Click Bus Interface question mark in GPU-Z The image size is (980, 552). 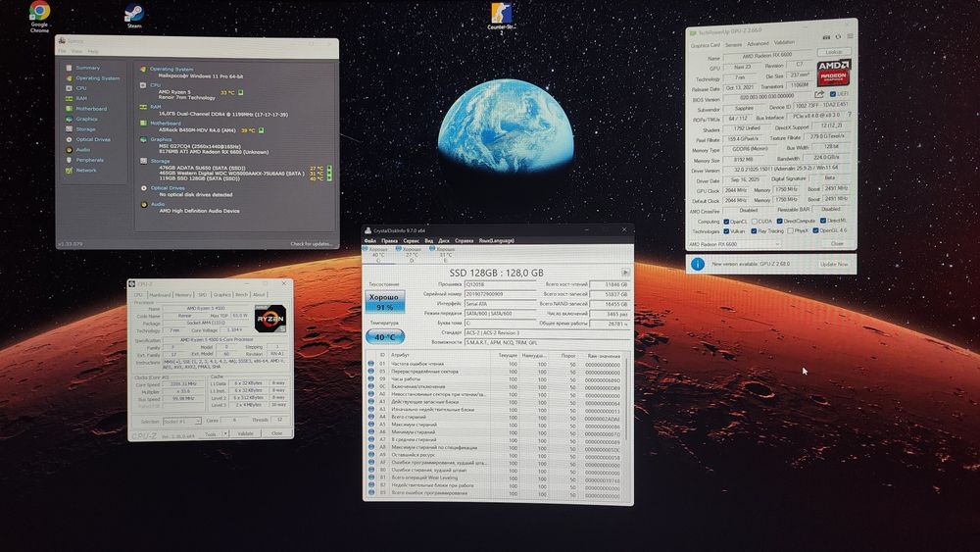click(x=849, y=115)
